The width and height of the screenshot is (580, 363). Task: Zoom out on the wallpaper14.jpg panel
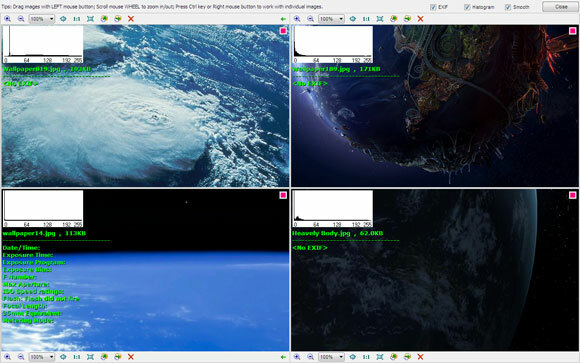click(21, 357)
